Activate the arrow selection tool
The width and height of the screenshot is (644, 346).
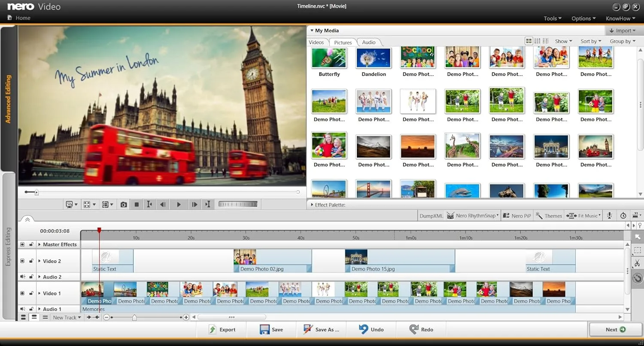click(x=638, y=237)
